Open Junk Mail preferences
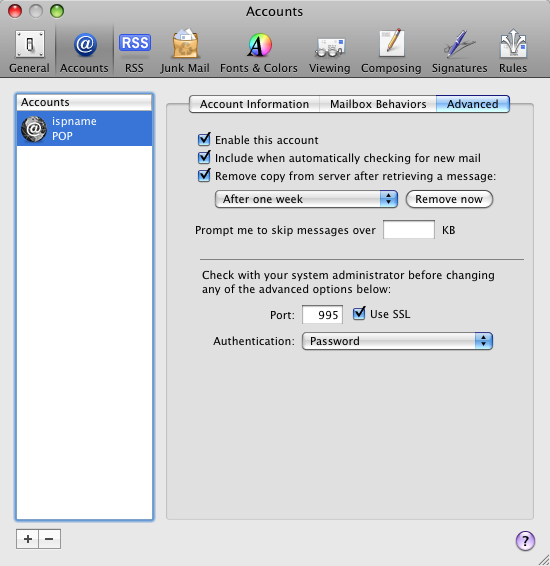550x566 pixels. tap(185, 52)
